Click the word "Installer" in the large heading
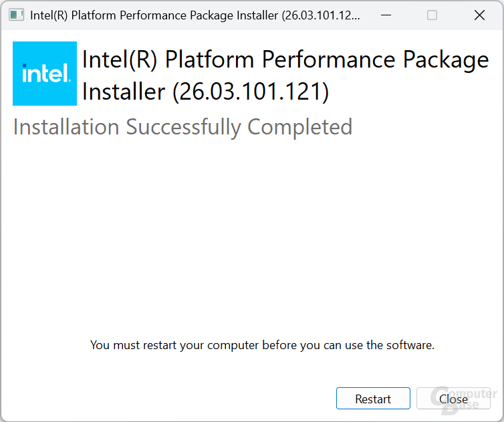The width and height of the screenshot is (504, 422). click(x=124, y=92)
